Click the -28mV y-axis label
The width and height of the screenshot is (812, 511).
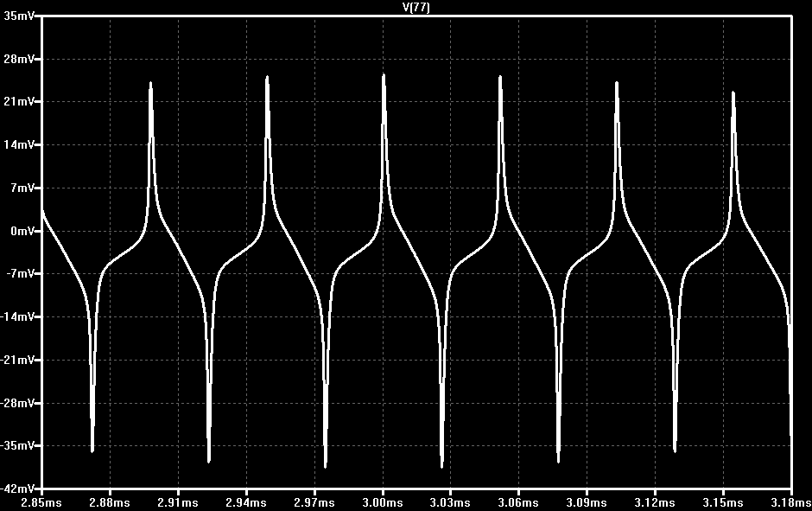(x=17, y=403)
